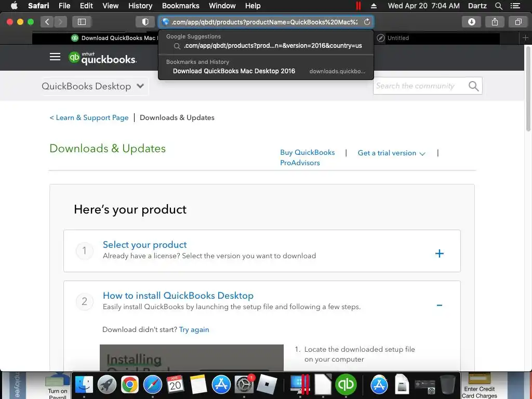The height and width of the screenshot is (399, 532).
Task: Open the privacy report shield icon
Action: 145,22
